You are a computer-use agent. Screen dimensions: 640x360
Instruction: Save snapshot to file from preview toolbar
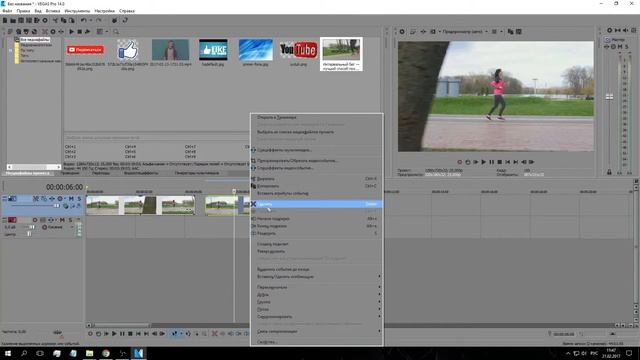point(518,31)
